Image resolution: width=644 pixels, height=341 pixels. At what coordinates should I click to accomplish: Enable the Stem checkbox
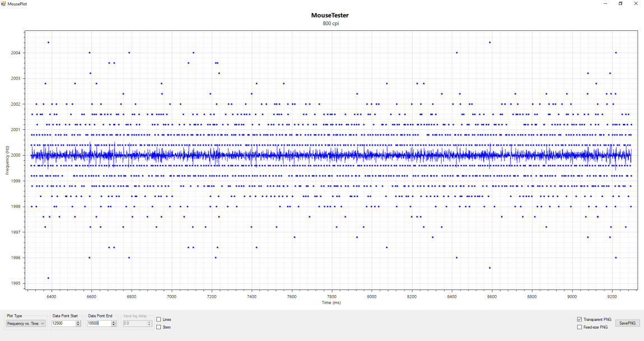click(159, 327)
